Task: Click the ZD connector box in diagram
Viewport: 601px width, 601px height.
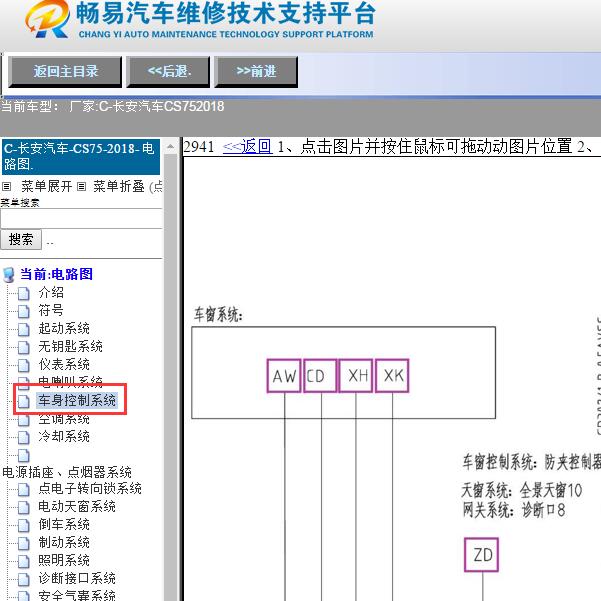Action: coord(481,555)
